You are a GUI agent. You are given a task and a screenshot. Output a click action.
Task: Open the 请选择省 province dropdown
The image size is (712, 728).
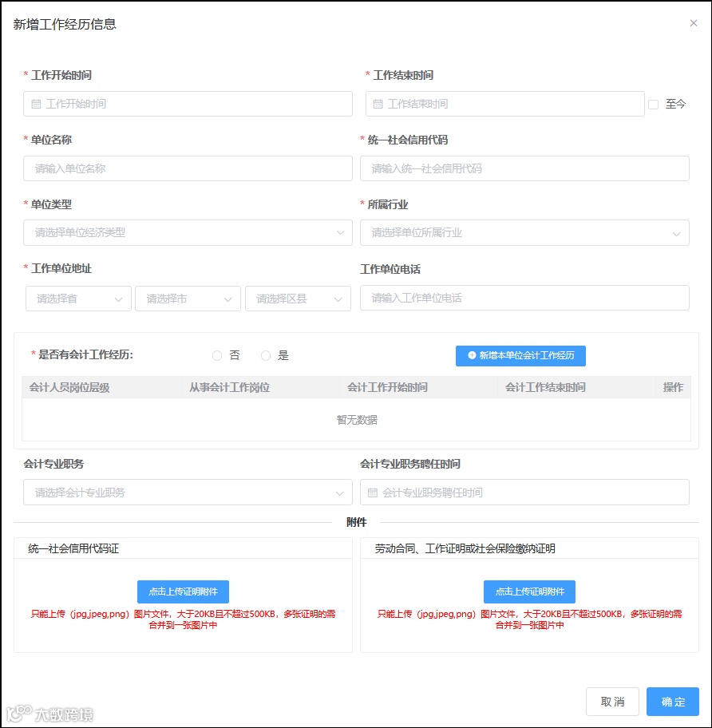78,299
